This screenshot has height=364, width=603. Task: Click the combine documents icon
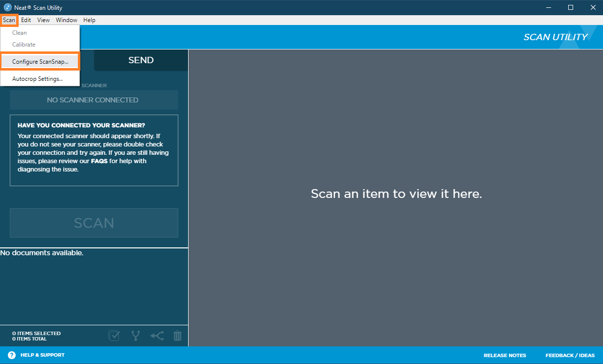pos(157,336)
